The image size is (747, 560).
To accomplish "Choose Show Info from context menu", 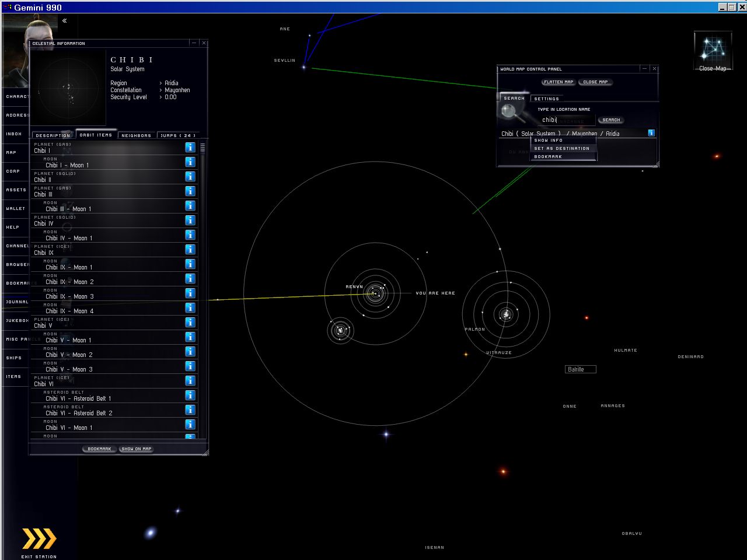I will (563, 141).
